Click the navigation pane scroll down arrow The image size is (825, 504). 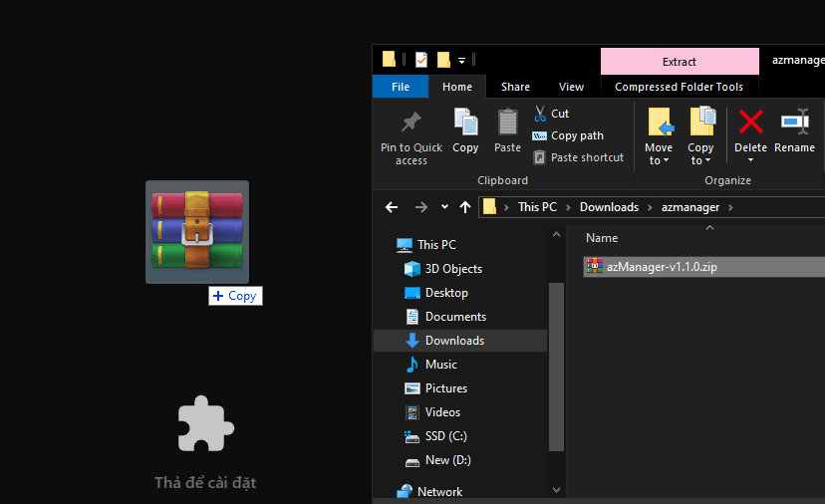click(x=556, y=490)
